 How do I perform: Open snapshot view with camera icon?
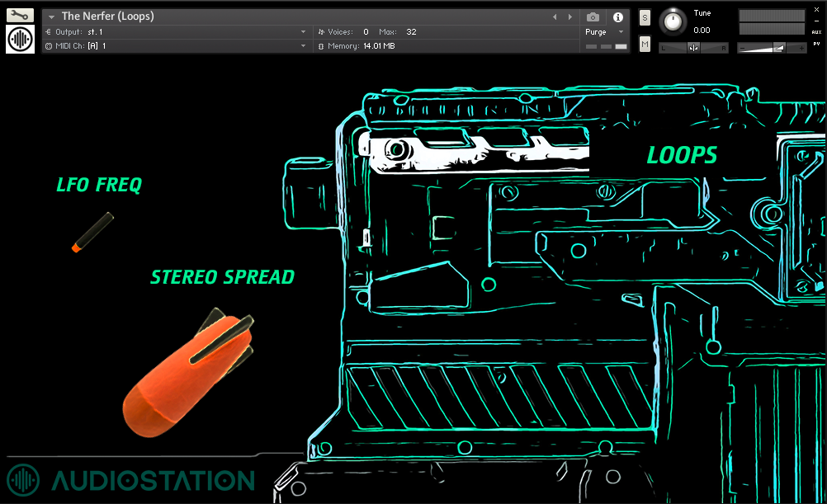point(593,16)
